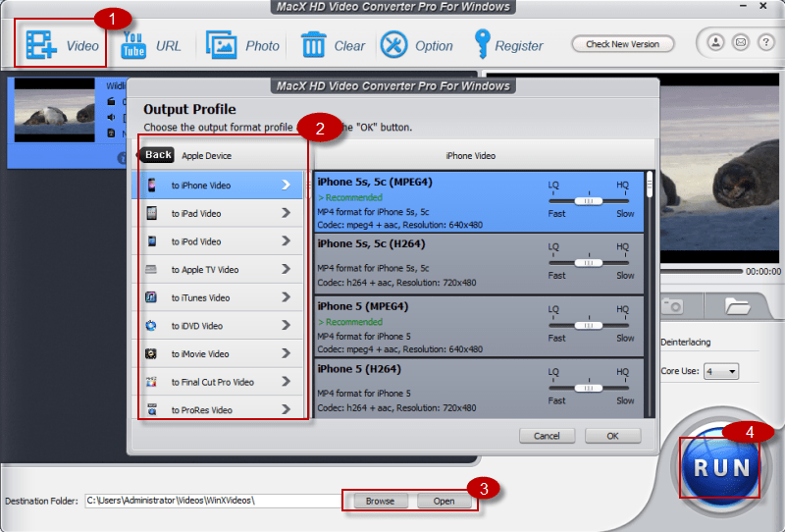Select to iTunes Video category
The image size is (785, 532).
coord(217,297)
